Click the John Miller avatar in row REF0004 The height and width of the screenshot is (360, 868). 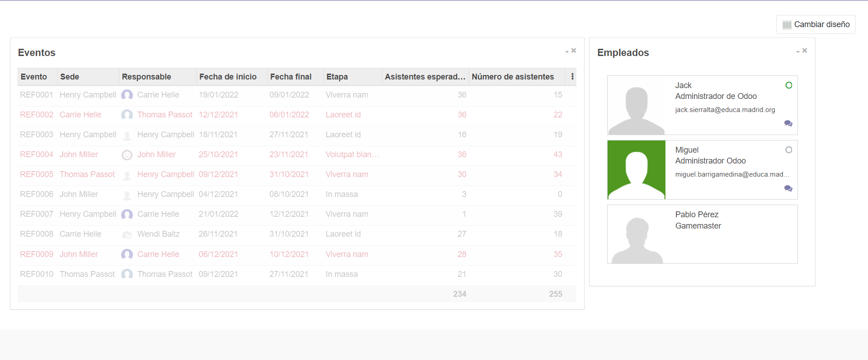coord(127,155)
